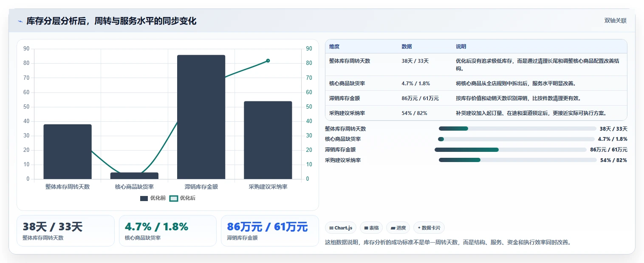Click the 整体库存周转天数 x-axis label under chart
644x263 pixels.
coord(68,187)
